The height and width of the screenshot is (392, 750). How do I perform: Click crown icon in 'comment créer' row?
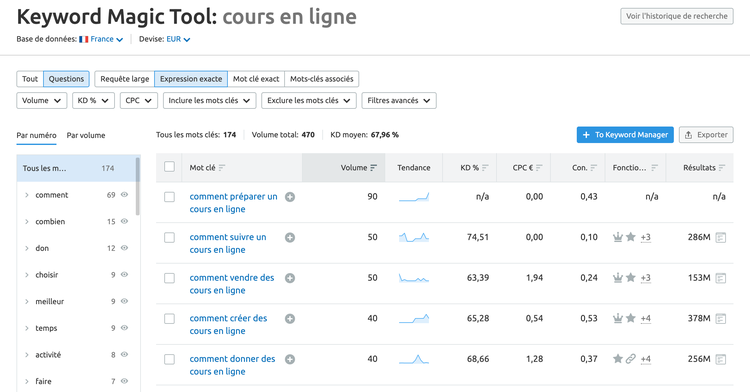[x=618, y=318]
